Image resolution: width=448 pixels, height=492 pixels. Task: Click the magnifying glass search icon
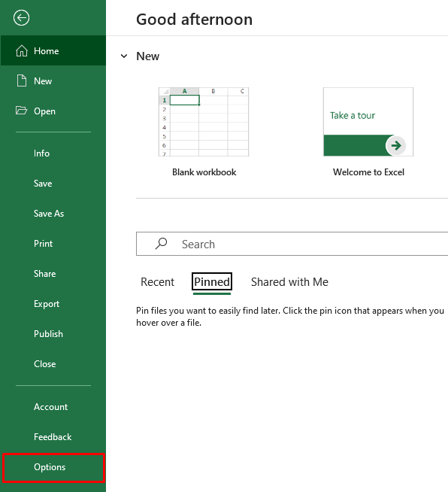tap(161, 244)
